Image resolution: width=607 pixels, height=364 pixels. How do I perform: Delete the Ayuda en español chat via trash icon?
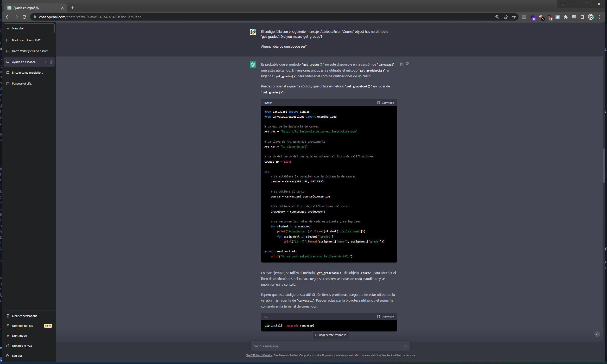click(51, 62)
